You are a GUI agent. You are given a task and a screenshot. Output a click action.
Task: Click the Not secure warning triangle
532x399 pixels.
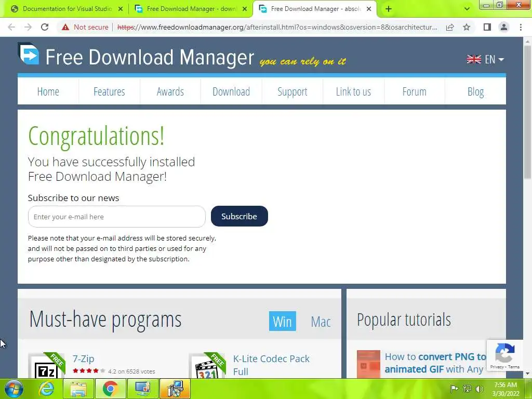65,27
